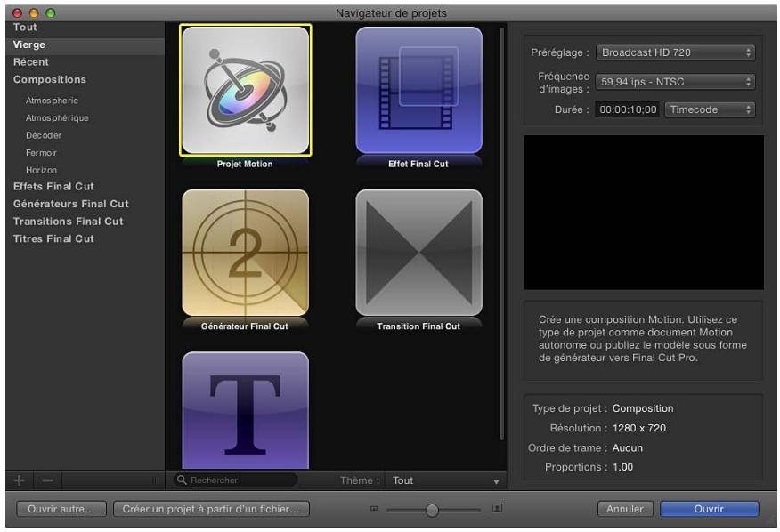Screen dimensions: 780x532
Task: Click small thumbnail size icon left of slider
Action: [x=374, y=509]
